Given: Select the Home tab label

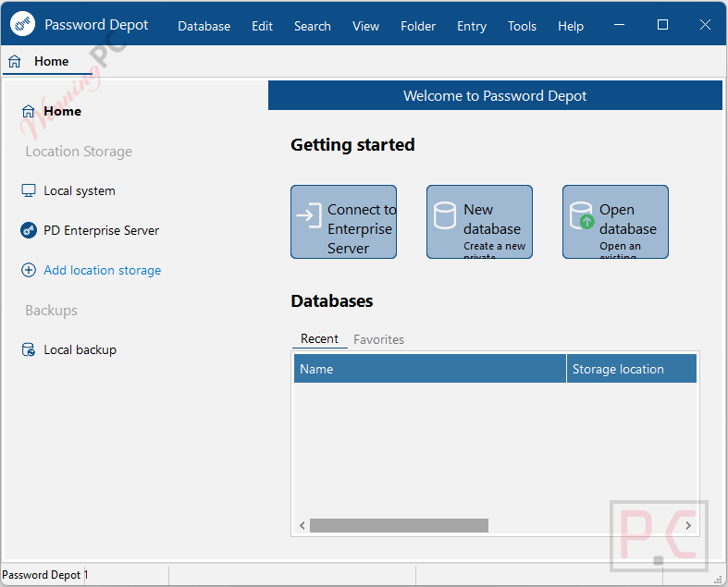Looking at the screenshot, I should coord(51,61).
